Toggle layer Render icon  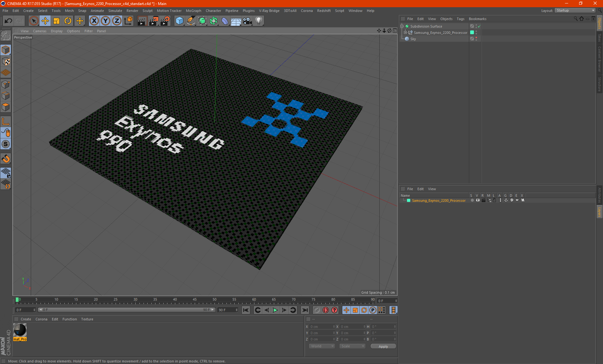tap(484, 200)
